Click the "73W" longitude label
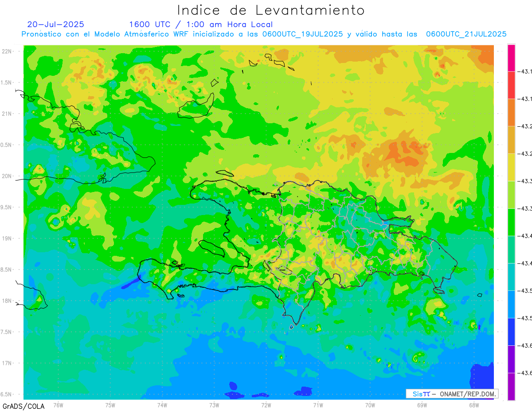 [x=214, y=405]
